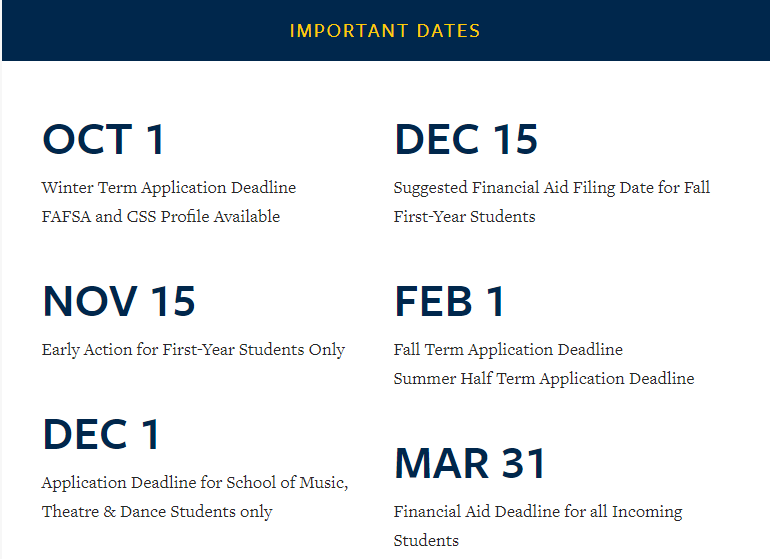Click Application Deadline for School of Music line
This screenshot has height=559, width=770.
[x=195, y=483]
